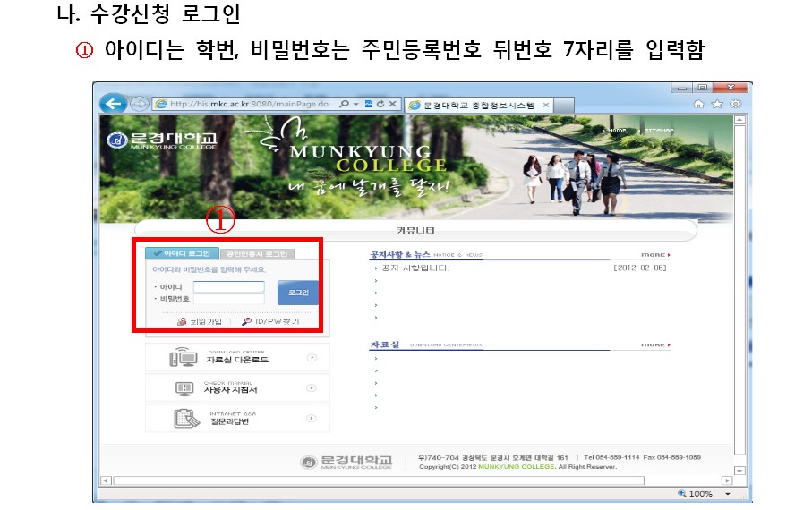Image resolution: width=812 pixels, height=510 pixels.
Task: Open more link for 자료실
Action: click(655, 344)
